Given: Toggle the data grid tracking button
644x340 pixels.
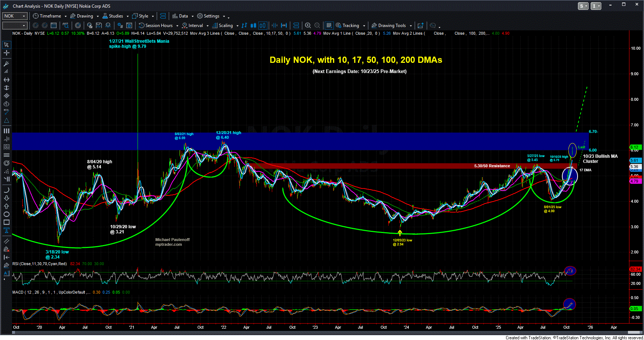Looking at the screenshot, I should pyautogui.click(x=329, y=26).
